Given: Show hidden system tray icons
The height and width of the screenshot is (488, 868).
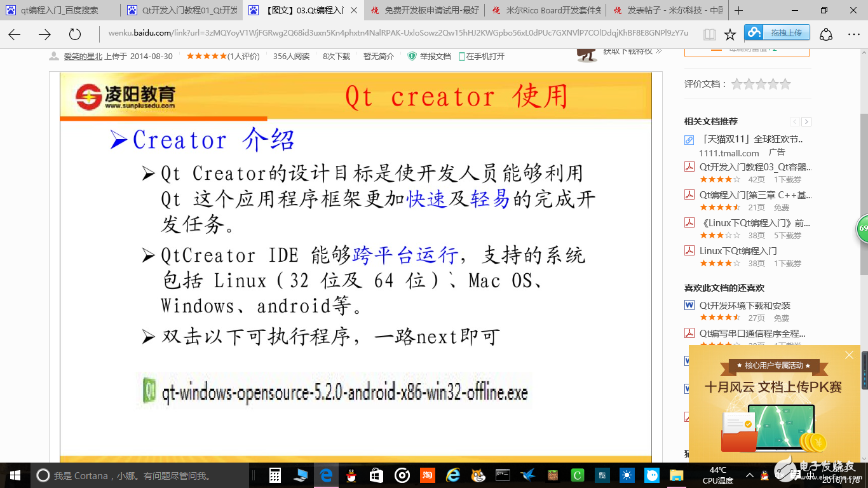Looking at the screenshot, I should (x=750, y=475).
